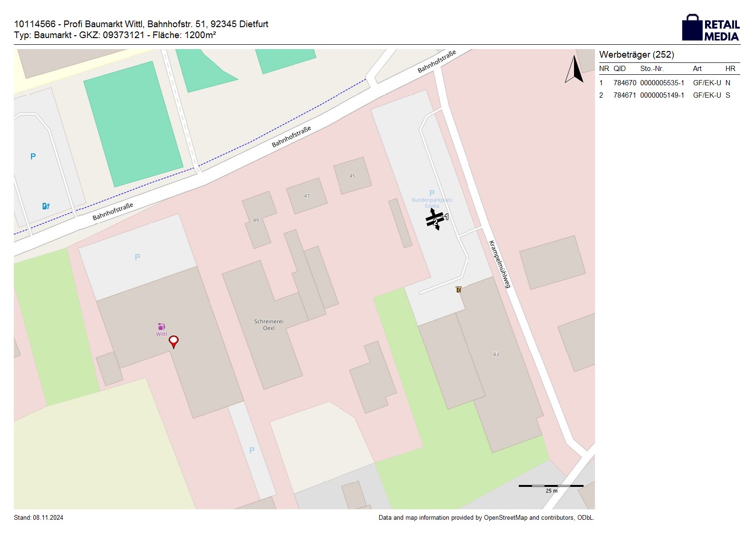Click the north arrow compass symbol
This screenshot has height=535, width=756.
point(574,70)
